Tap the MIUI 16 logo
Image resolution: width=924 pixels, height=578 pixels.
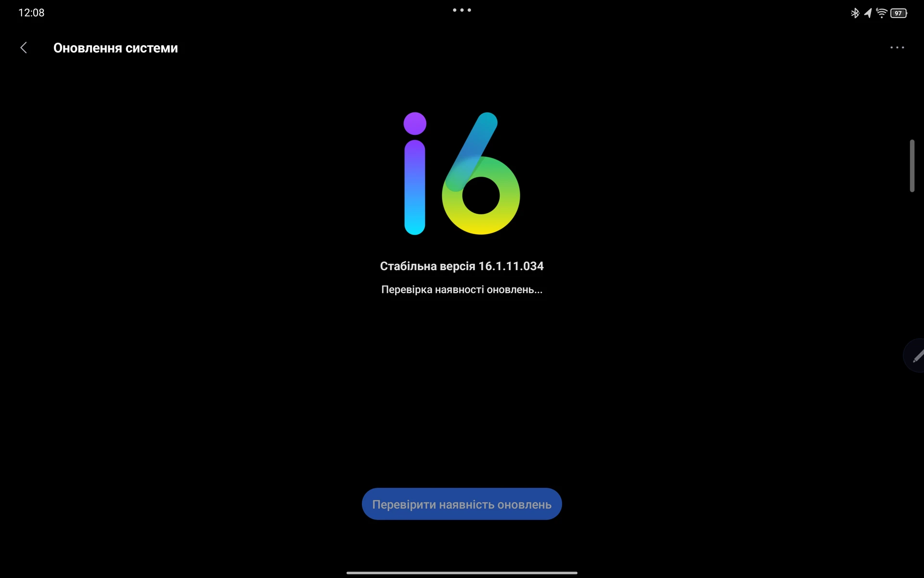[x=462, y=173]
